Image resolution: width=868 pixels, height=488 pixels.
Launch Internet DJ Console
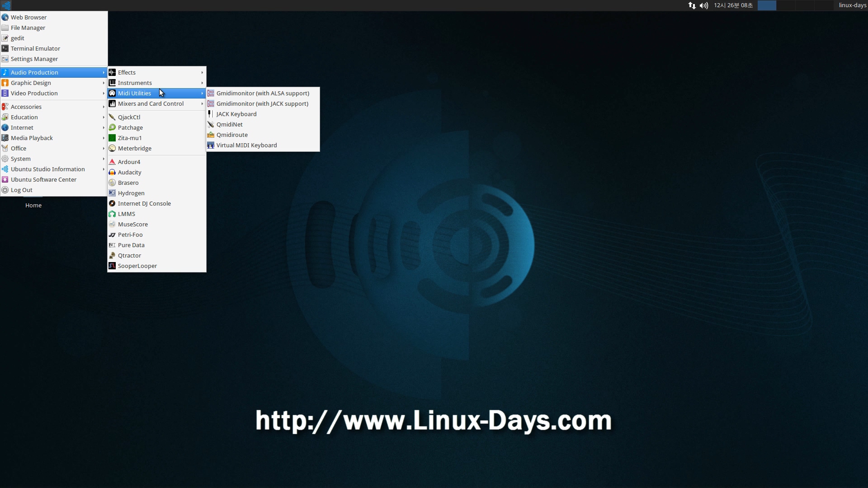point(156,203)
